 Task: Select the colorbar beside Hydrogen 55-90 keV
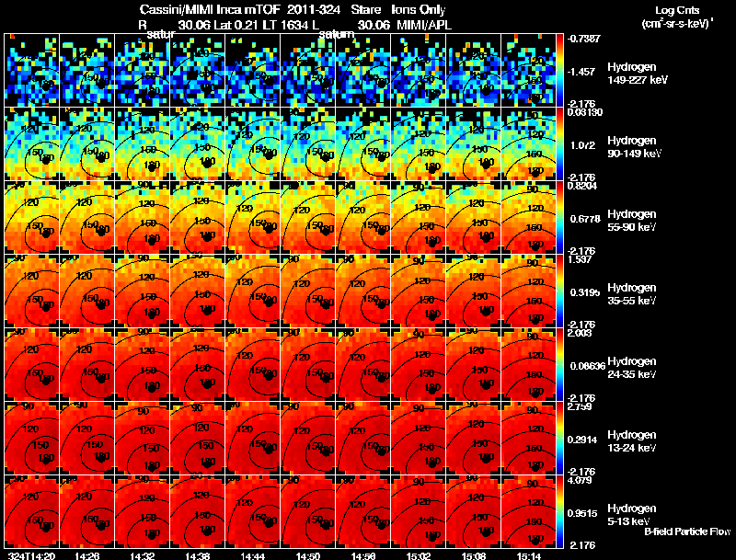559,218
